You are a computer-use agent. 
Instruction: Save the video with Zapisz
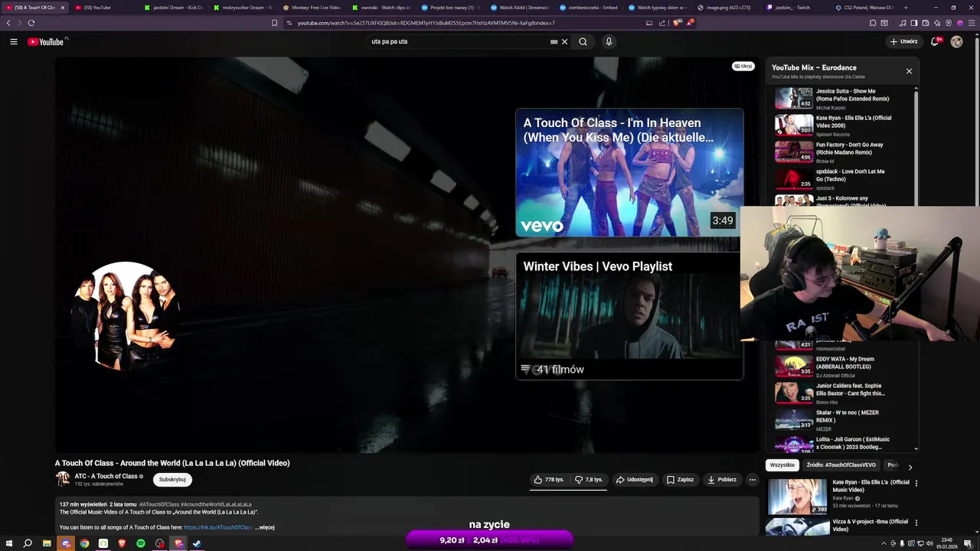tap(680, 480)
